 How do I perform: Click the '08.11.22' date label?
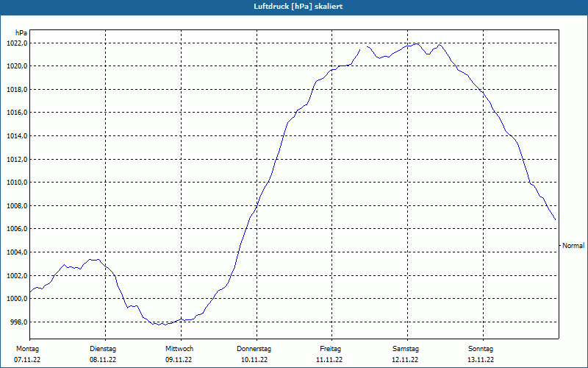click(x=103, y=360)
